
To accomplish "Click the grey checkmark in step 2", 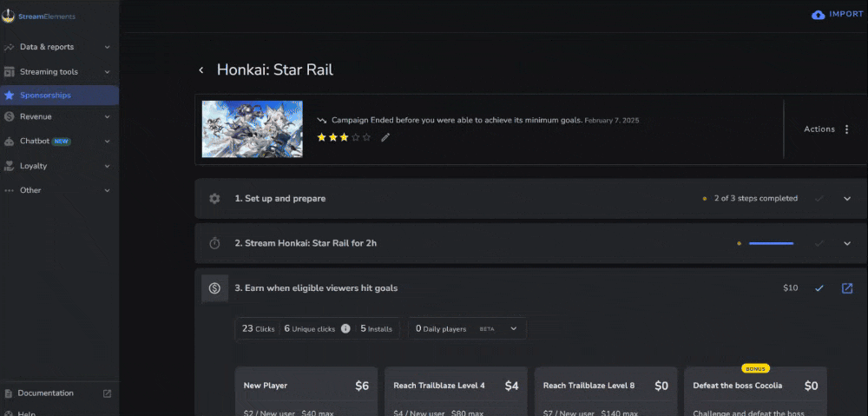I will (819, 243).
